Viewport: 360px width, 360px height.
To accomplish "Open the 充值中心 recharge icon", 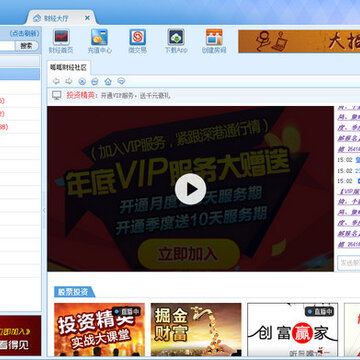I will pyautogui.click(x=100, y=42).
